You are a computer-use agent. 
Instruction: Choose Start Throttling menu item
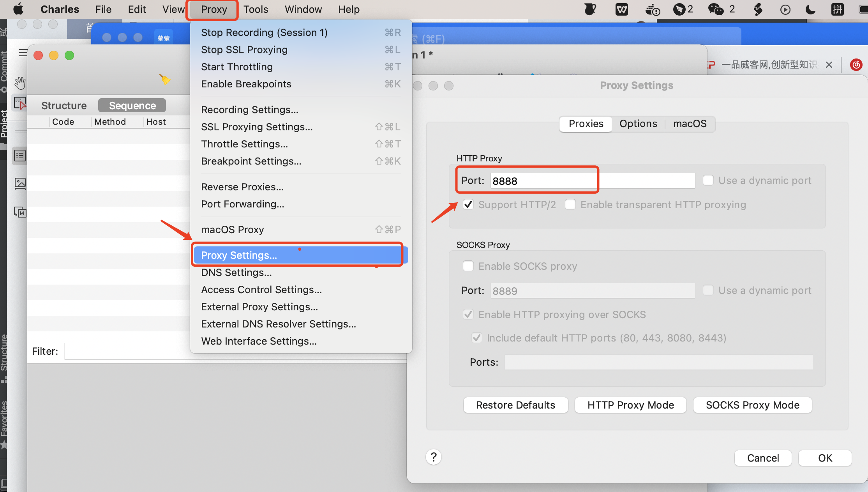[301, 67]
